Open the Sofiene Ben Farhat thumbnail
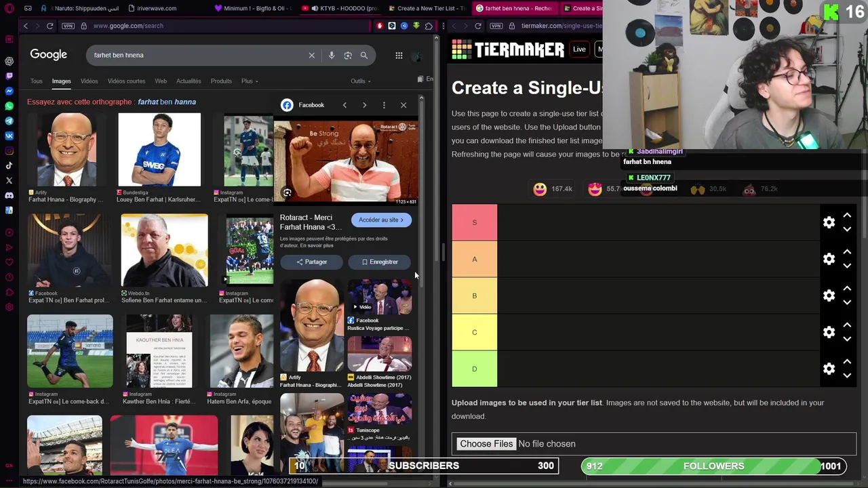Image resolution: width=868 pixels, height=488 pixels. coord(165,250)
